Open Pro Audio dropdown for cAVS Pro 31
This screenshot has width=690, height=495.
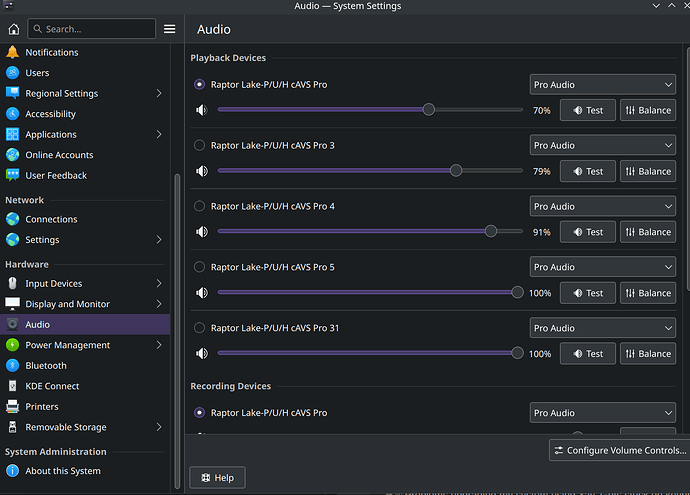point(602,328)
